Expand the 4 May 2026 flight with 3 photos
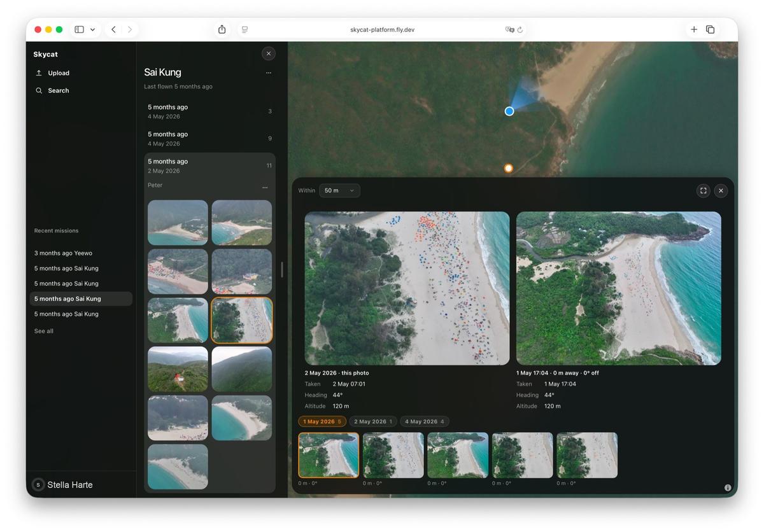Image resolution: width=764 pixels, height=532 pixels. (209, 112)
